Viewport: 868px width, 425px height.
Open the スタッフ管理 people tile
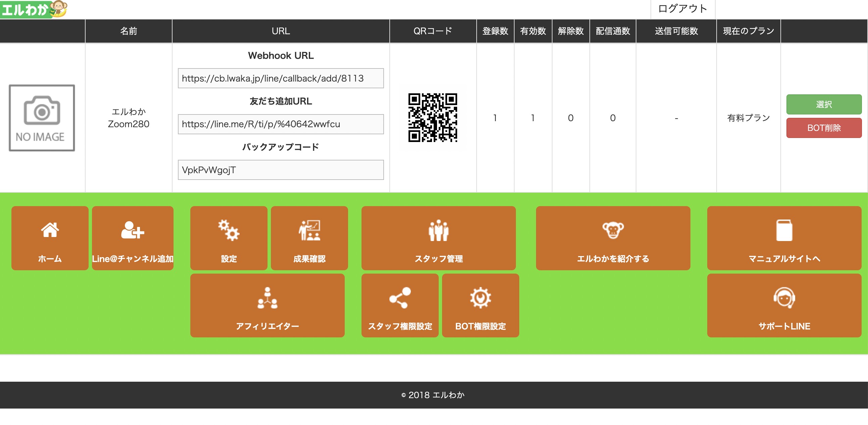(x=438, y=238)
